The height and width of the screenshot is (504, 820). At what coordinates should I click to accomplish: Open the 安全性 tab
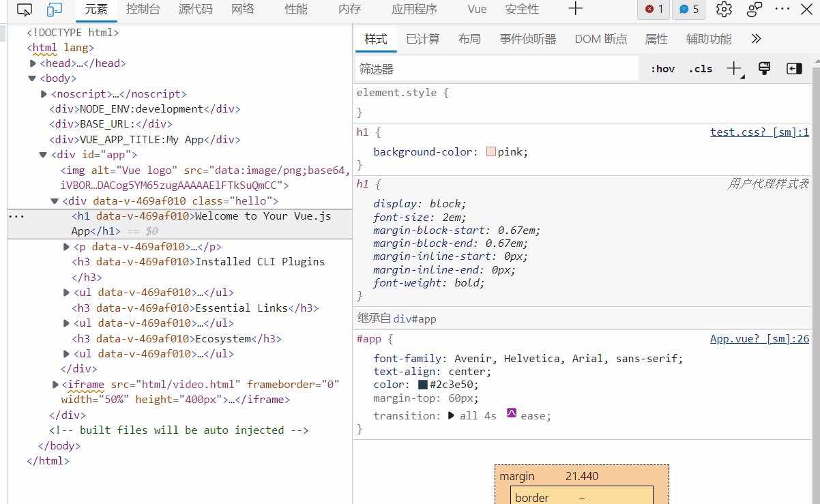pos(522,10)
